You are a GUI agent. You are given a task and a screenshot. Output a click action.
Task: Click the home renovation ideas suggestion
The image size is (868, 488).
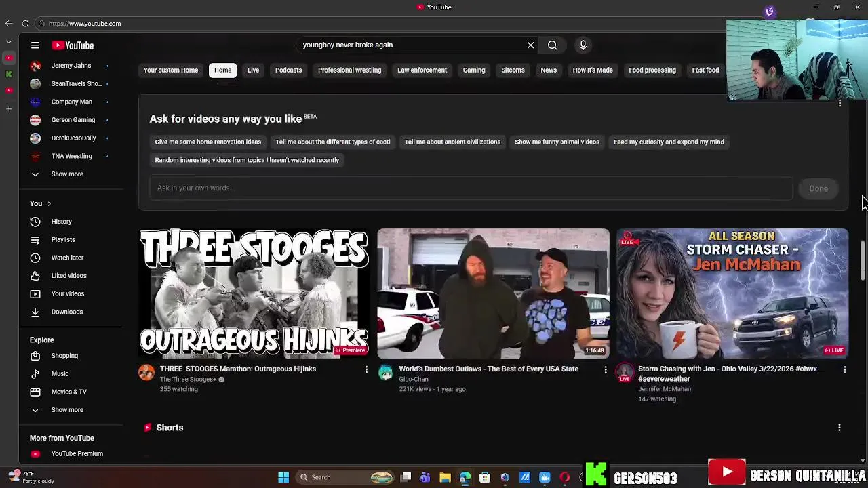[208, 142]
